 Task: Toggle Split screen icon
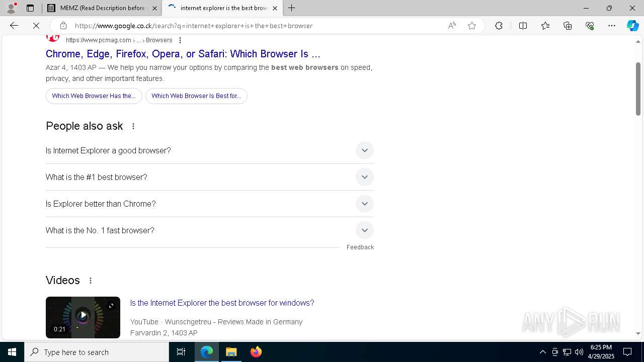pyautogui.click(x=523, y=26)
